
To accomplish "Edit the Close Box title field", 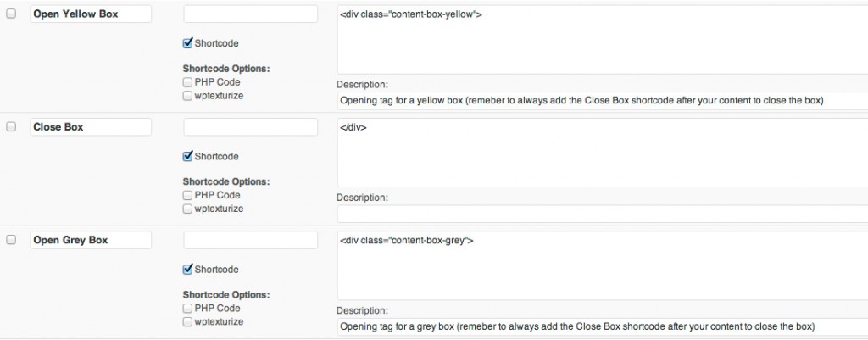I will pos(91,127).
